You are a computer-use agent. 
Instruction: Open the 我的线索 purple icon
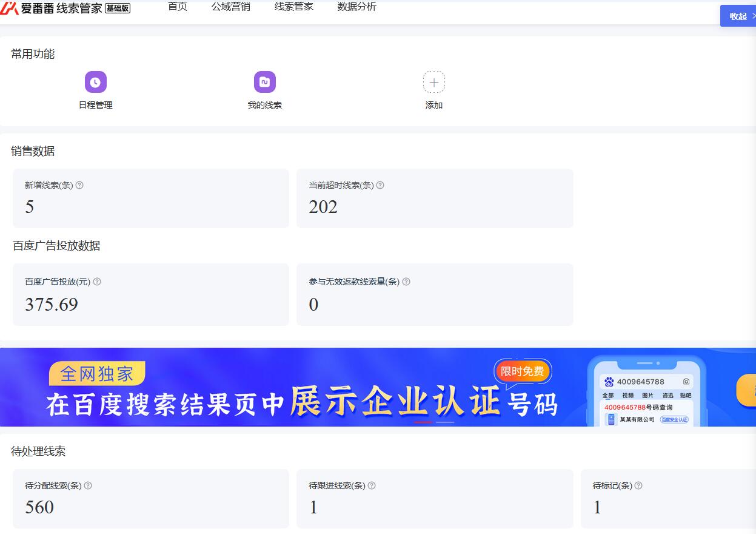pyautogui.click(x=264, y=82)
